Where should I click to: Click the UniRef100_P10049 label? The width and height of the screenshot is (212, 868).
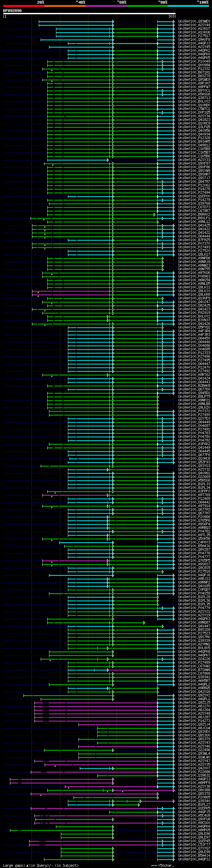point(194,61)
